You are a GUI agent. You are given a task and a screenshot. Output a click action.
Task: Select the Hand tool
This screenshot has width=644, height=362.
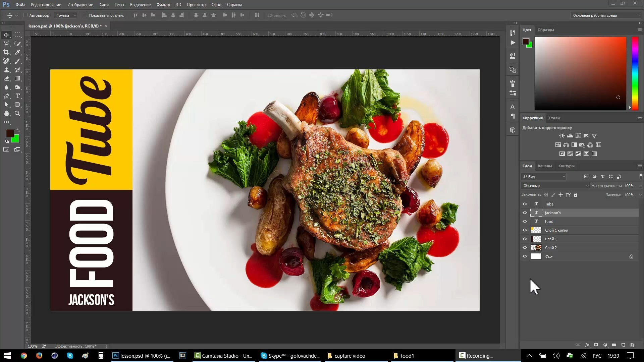click(6, 113)
